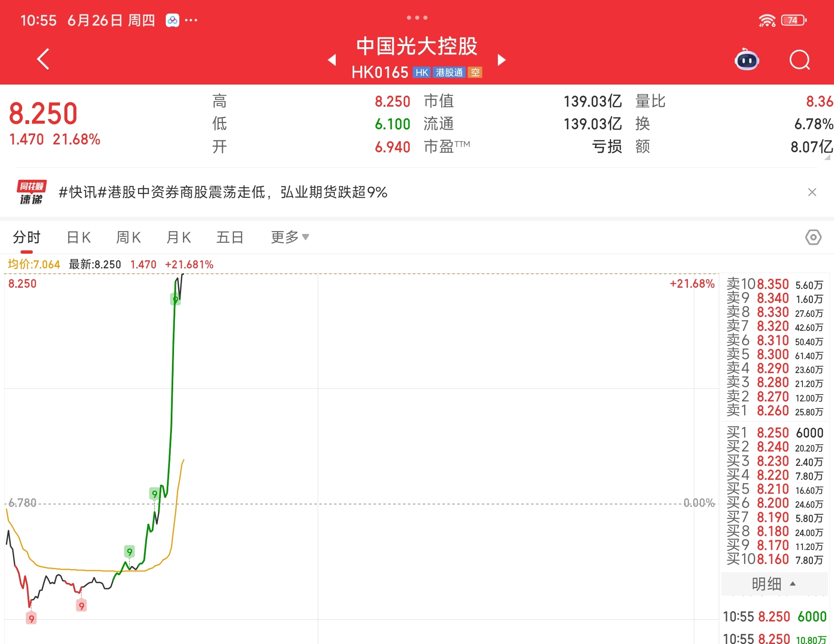Tap the 10:55 trade of 6000 shares
Image resolution: width=834 pixels, height=644 pixels.
pos(774,616)
